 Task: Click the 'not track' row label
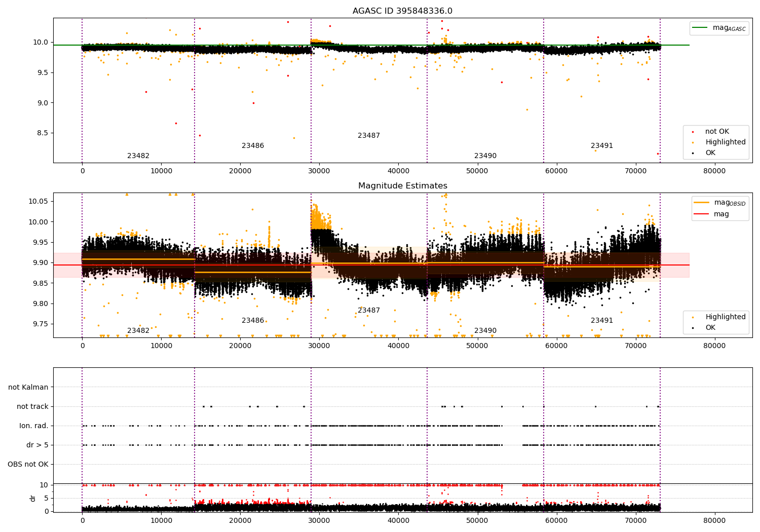(32, 407)
